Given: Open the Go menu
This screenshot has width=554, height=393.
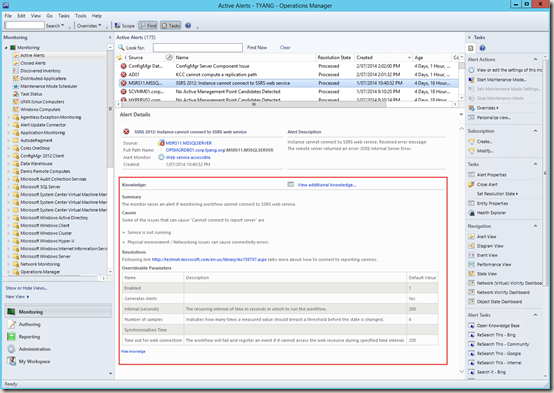Looking at the screenshot, I should [49, 16].
